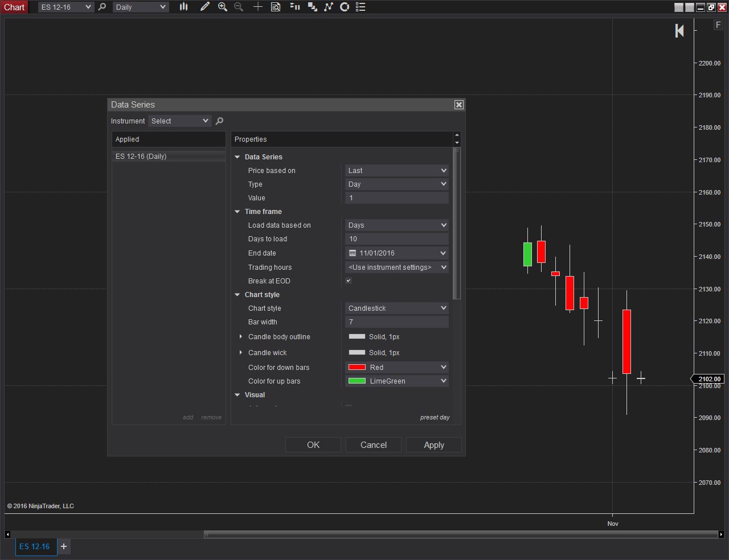The width and height of the screenshot is (729, 560).
Task: Expand the Candle wick options
Action: [x=241, y=353]
